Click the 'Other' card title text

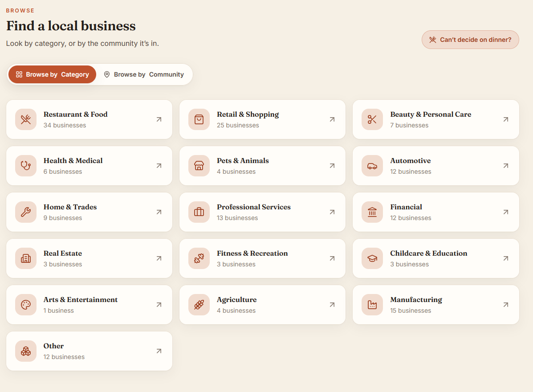(53, 346)
